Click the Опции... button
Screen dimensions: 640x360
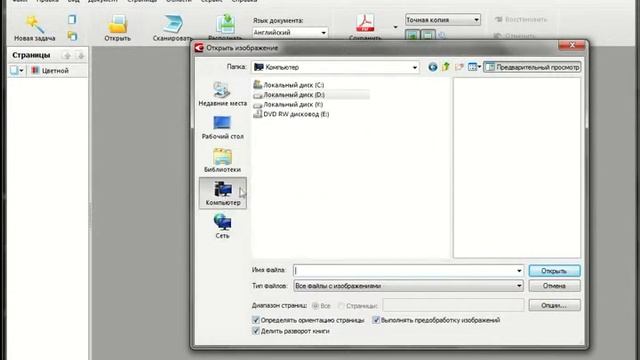(554, 305)
